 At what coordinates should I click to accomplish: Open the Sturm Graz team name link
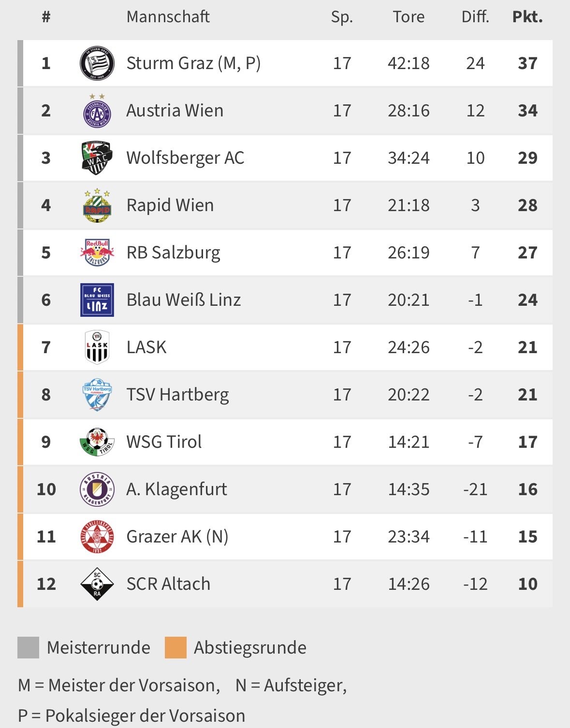tap(193, 63)
